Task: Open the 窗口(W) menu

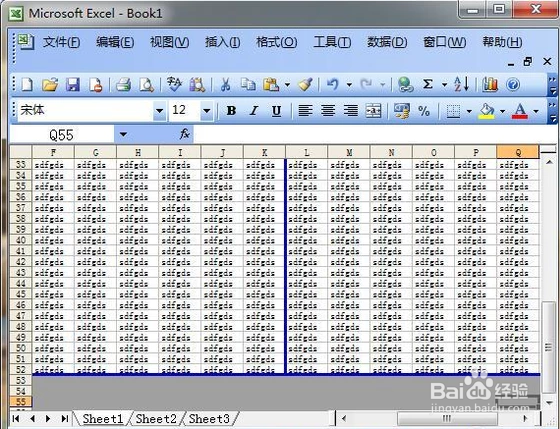Action: point(445,42)
